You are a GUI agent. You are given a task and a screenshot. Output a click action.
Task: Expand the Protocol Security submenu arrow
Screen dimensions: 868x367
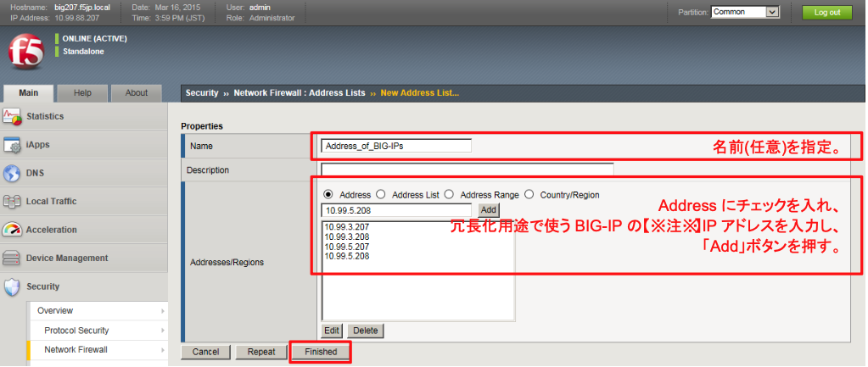coord(163,331)
